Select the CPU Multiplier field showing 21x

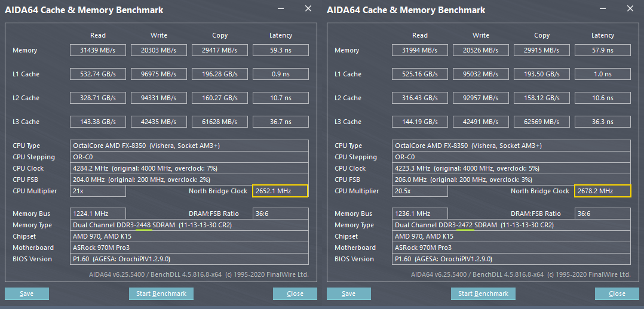(97, 191)
